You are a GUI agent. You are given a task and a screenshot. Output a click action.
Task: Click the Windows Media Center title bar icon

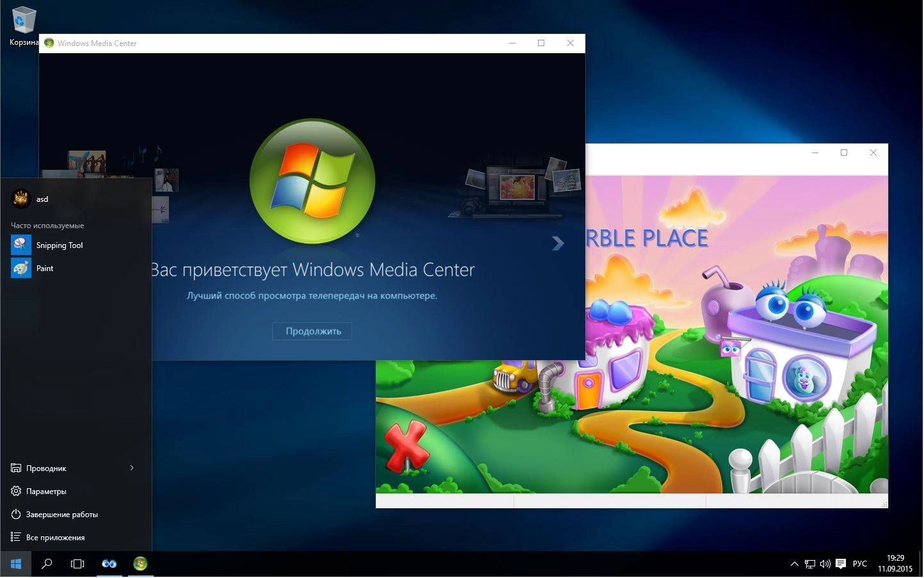pyautogui.click(x=49, y=43)
